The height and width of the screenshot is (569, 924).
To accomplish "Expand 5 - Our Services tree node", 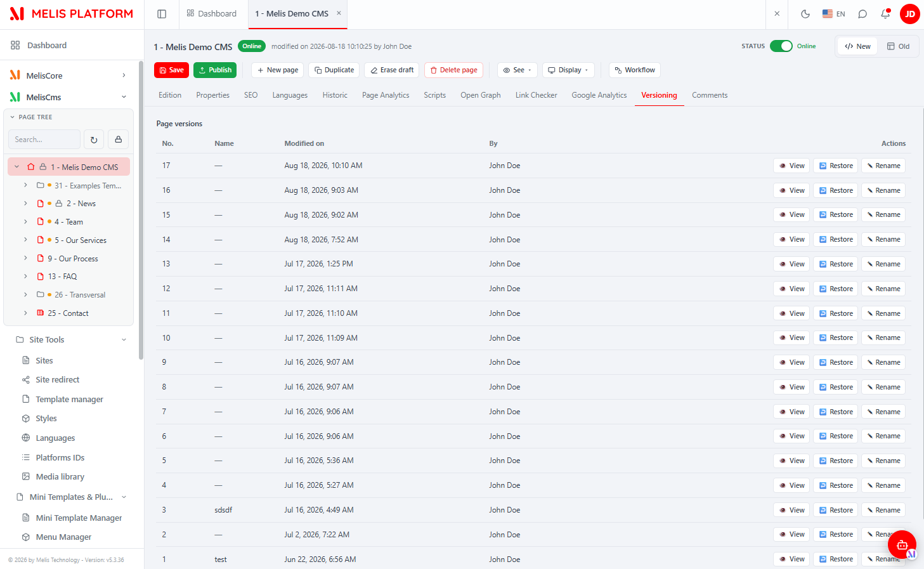I will [x=25, y=240].
